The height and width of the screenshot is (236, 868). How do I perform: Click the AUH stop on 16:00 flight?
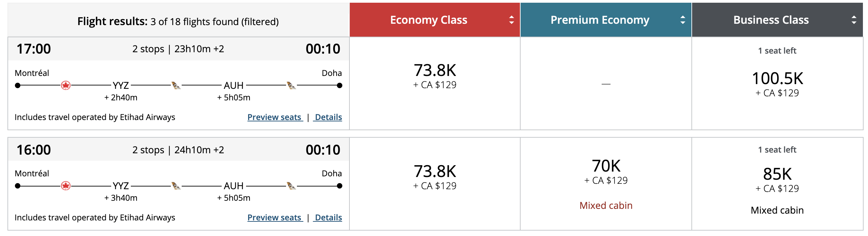234,186
